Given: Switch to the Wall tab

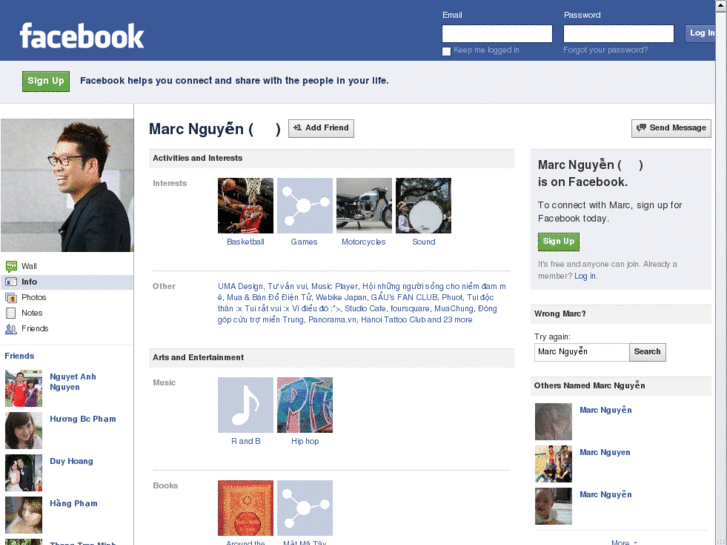Looking at the screenshot, I should (29, 266).
